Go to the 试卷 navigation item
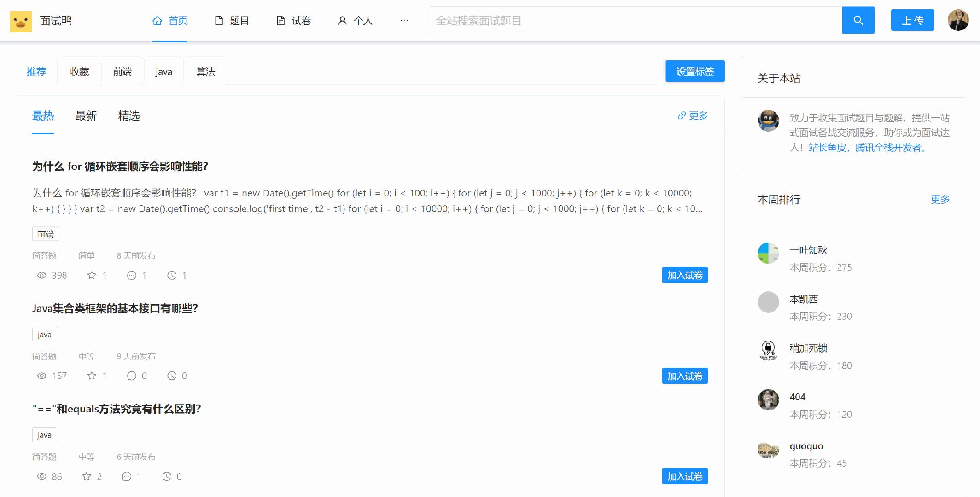Screen dimensions: 980x497 click(x=294, y=21)
